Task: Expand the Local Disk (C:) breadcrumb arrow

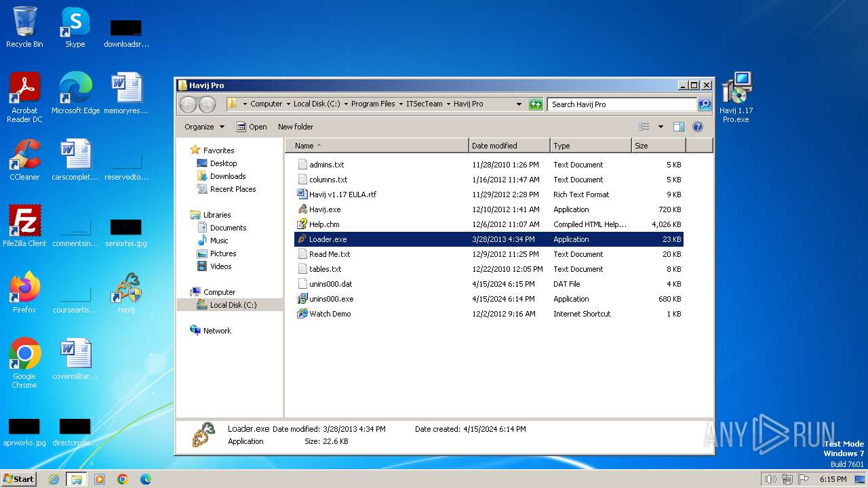Action: tap(345, 104)
